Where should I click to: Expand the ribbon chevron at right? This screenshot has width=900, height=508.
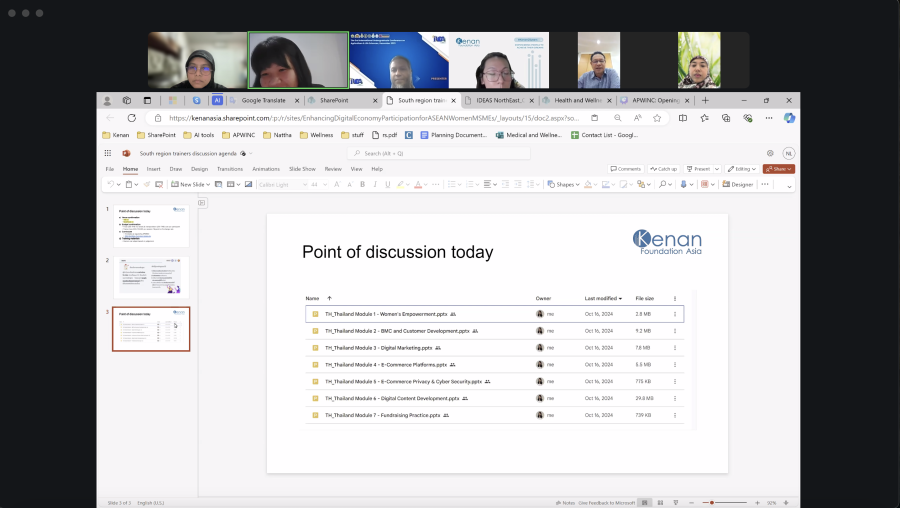[789, 187]
